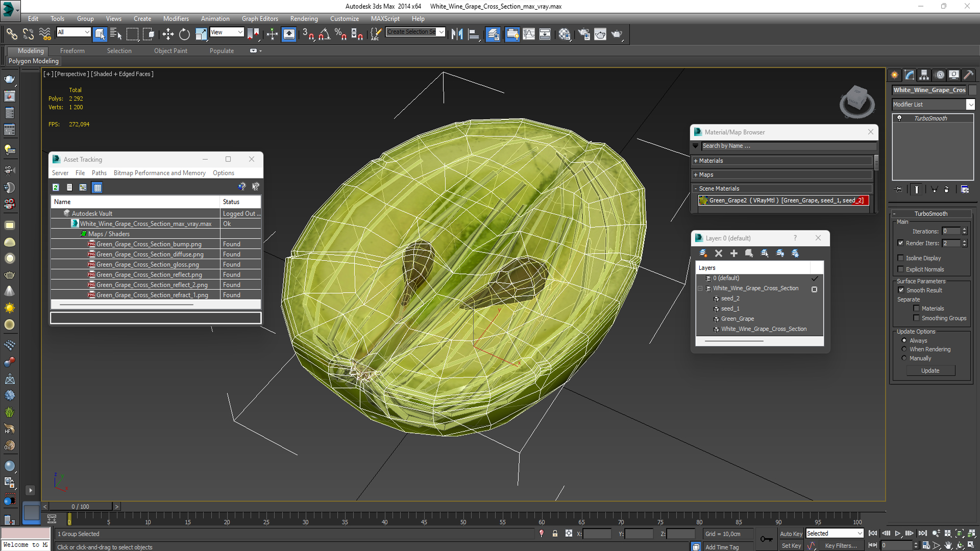The width and height of the screenshot is (980, 551).
Task: Click the TurboSmooth Update button
Action: click(x=930, y=371)
